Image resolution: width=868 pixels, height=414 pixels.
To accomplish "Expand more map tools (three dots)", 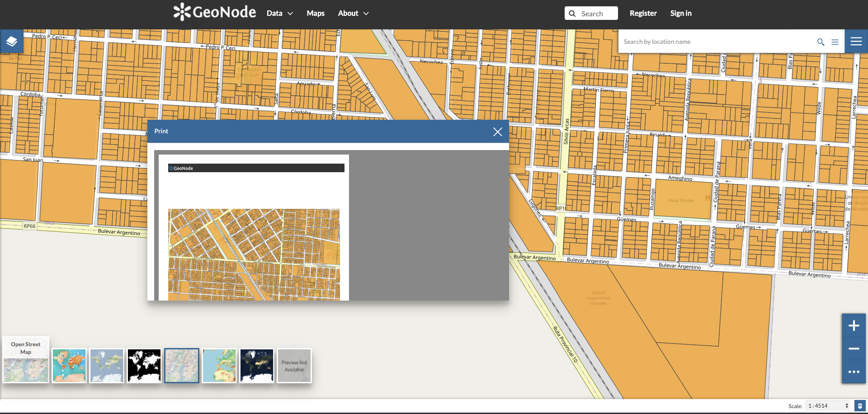I will click(854, 372).
